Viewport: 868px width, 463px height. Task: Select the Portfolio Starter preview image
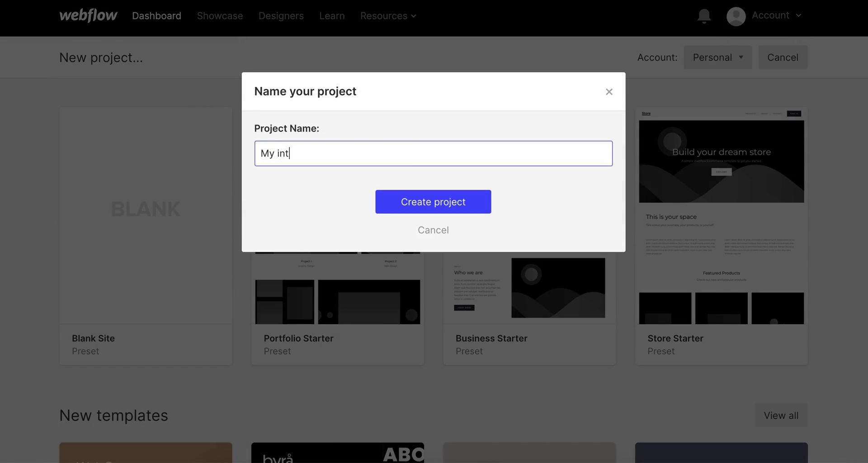tap(338, 288)
